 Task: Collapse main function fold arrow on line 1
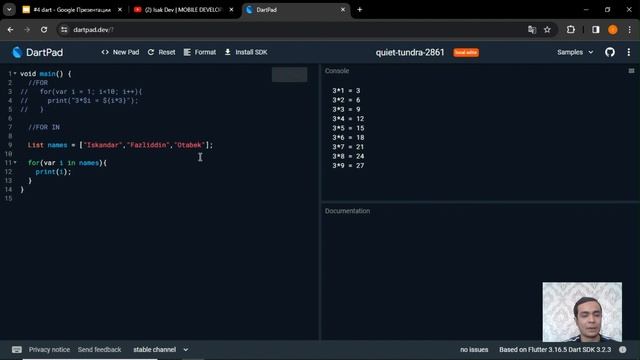click(15, 73)
